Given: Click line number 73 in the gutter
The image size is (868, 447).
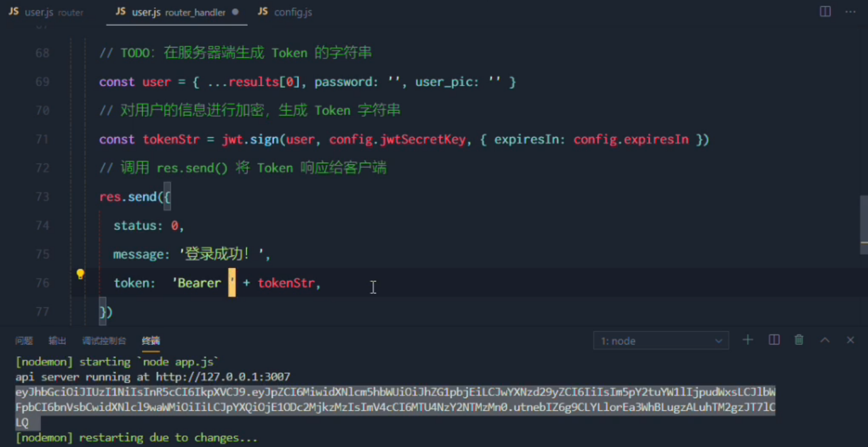Looking at the screenshot, I should (43, 197).
